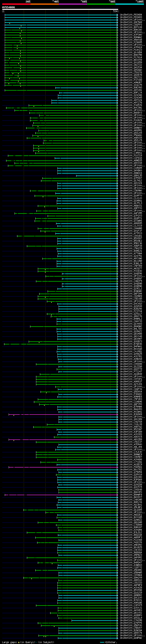146x644 pixels.
Task: Select hit label UniRef100_P19023
Action: pyautogui.click(x=131, y=50)
